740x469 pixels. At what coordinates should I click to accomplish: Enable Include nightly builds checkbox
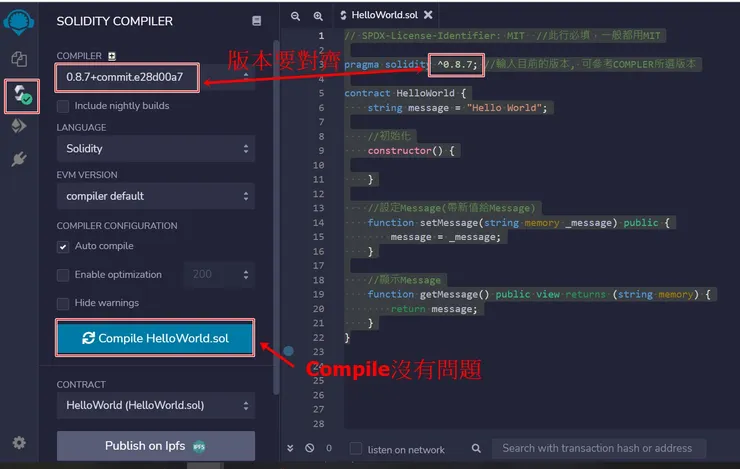click(63, 106)
